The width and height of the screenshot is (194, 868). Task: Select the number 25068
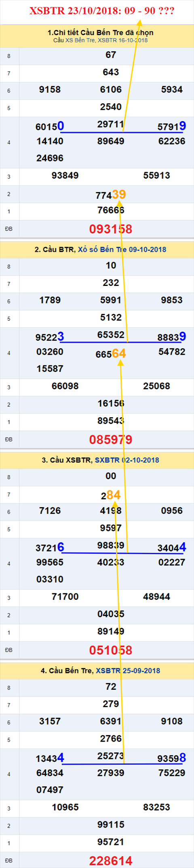(x=157, y=386)
